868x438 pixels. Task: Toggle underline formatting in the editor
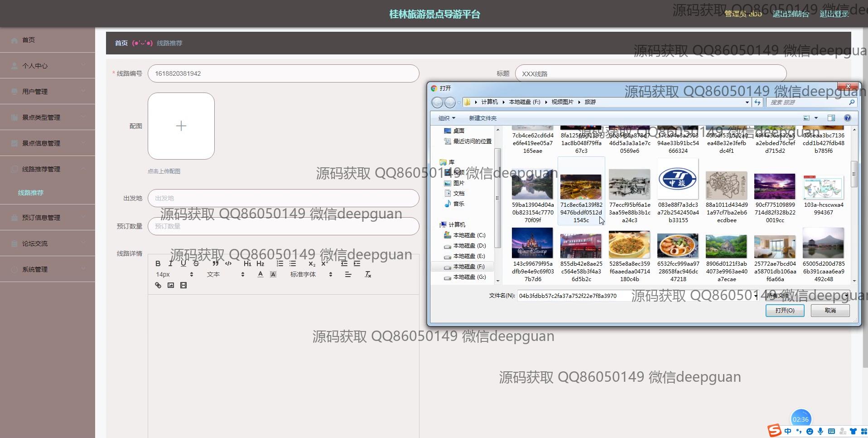click(x=183, y=263)
